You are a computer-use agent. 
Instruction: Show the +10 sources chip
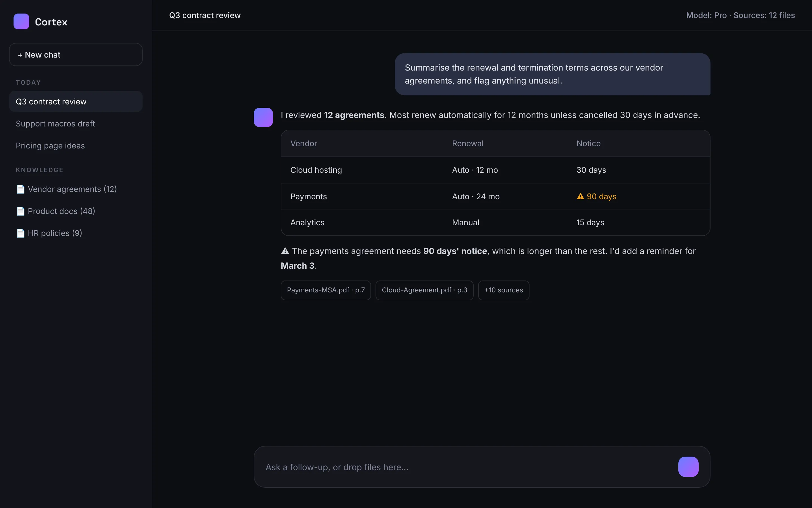tap(503, 290)
